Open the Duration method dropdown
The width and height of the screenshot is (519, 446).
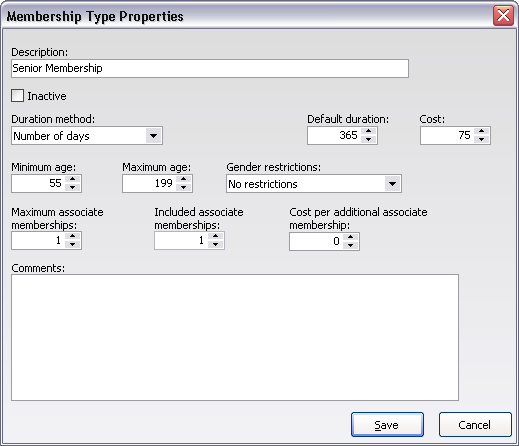(153, 136)
